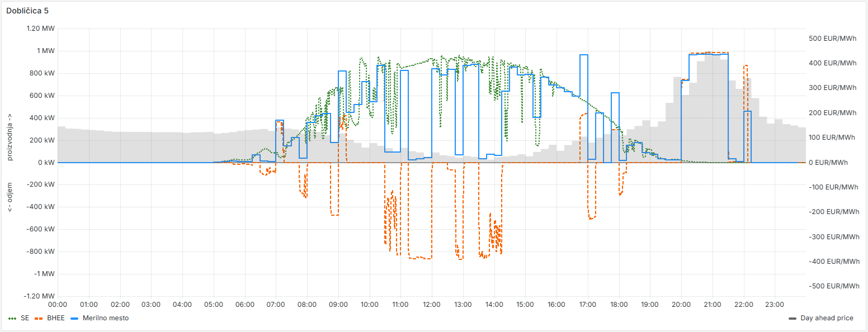
Task: Toggle BHEE series via its legend label
Action: 55,318
